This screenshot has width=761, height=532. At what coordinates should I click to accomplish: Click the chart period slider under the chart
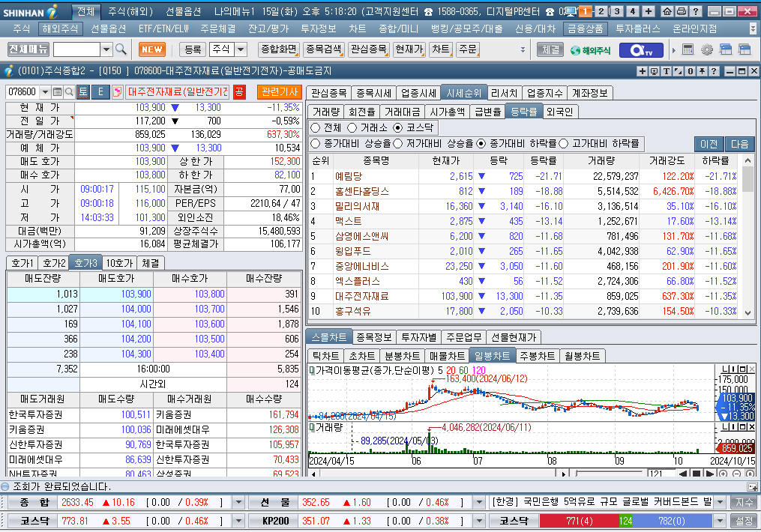click(x=609, y=474)
